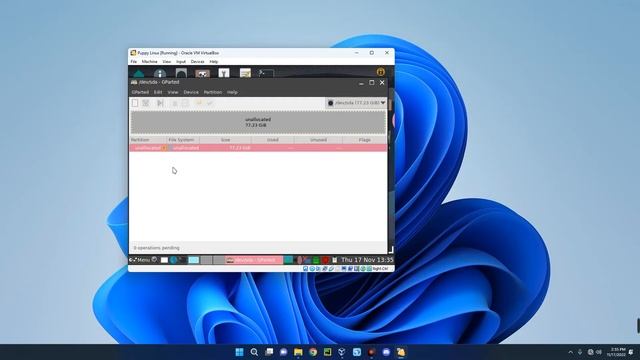Minimize the GParted window
The image size is (640, 360).
(361, 83)
